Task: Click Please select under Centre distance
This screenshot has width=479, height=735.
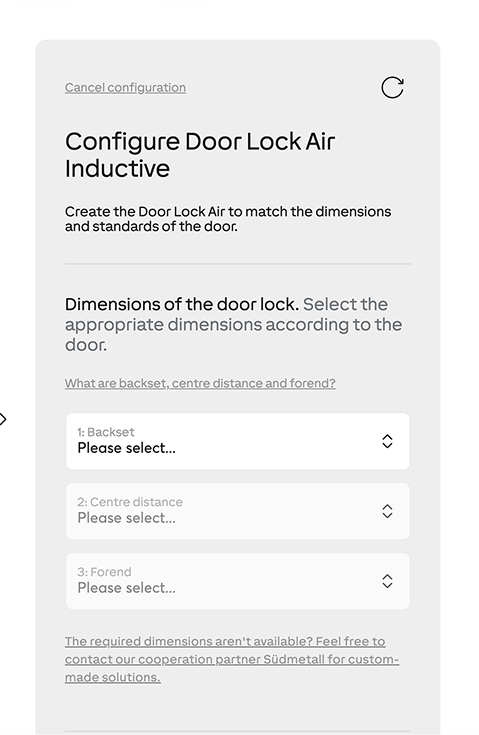Action: (127, 518)
